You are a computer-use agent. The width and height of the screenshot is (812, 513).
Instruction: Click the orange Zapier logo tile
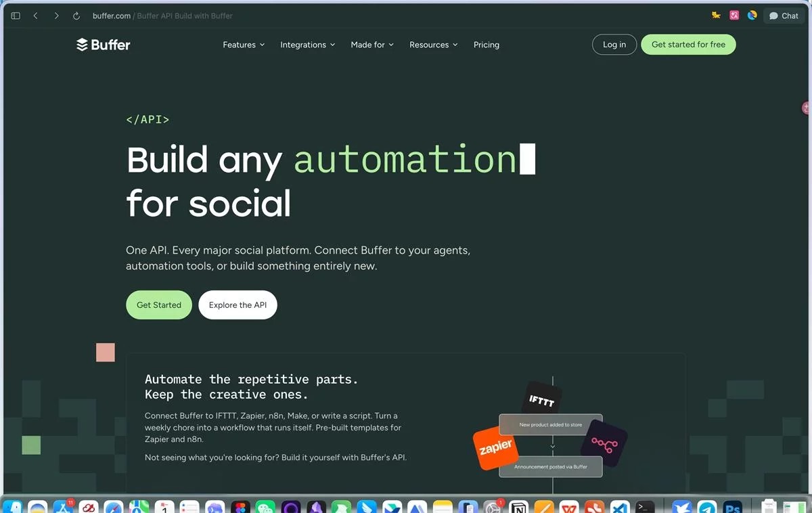pos(496,449)
